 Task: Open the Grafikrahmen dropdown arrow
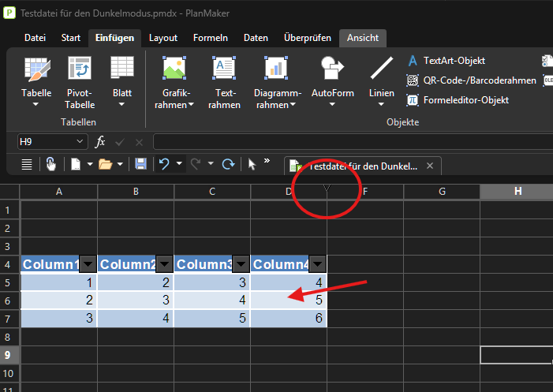point(191,104)
